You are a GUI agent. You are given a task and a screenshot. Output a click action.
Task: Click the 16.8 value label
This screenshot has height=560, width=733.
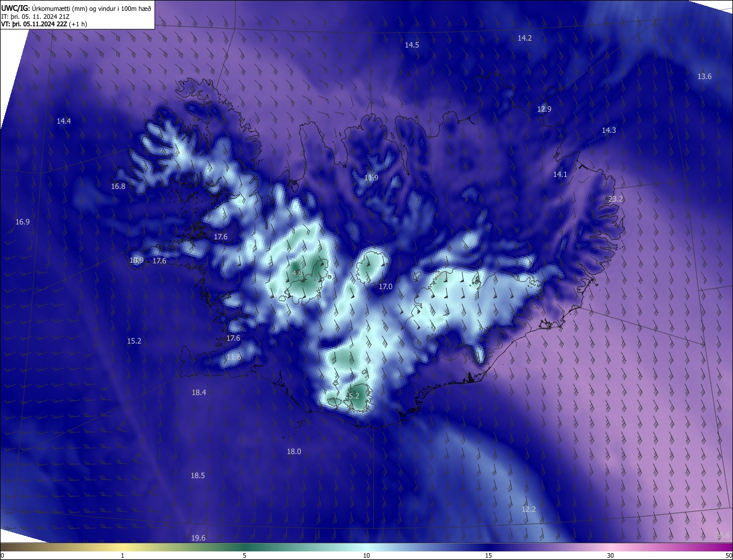118,186
